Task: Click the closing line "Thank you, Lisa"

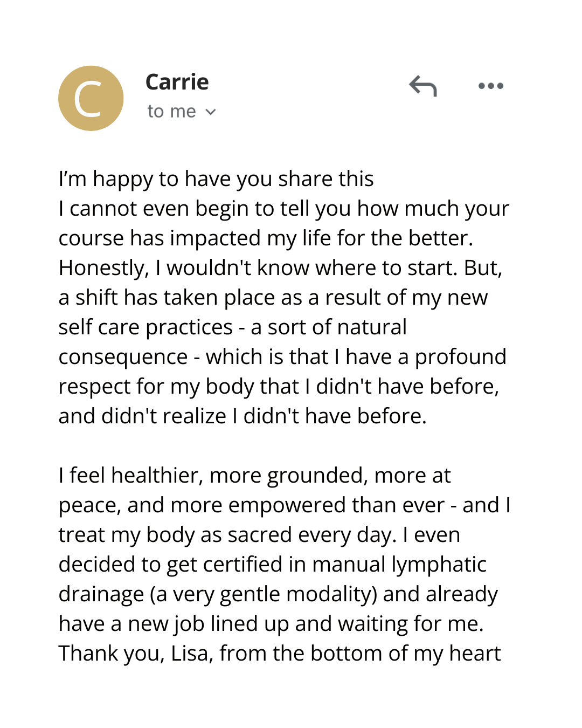Action: tap(280, 654)
